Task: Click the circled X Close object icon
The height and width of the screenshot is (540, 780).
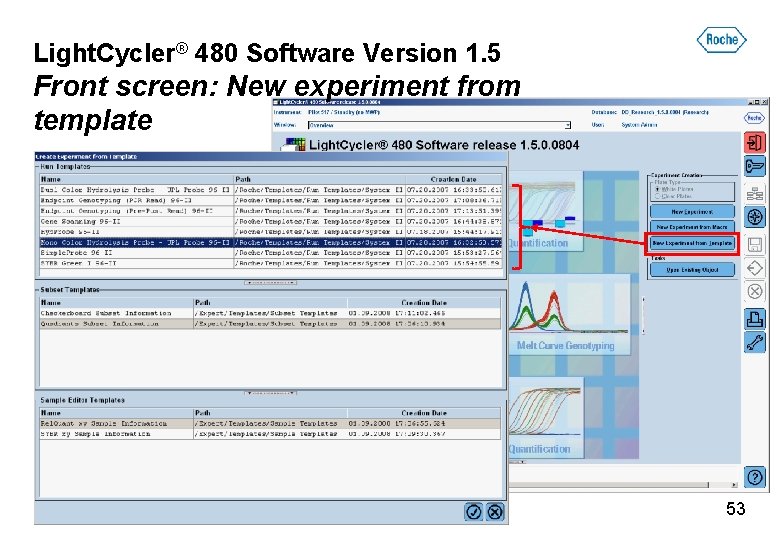Action: (x=754, y=291)
